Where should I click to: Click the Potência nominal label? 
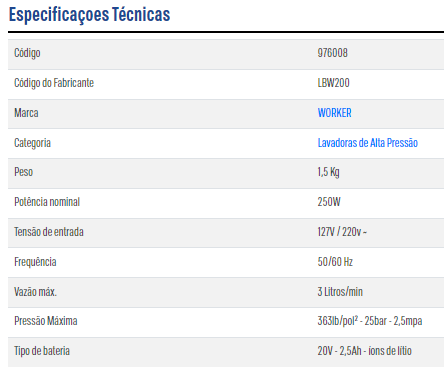click(x=47, y=202)
